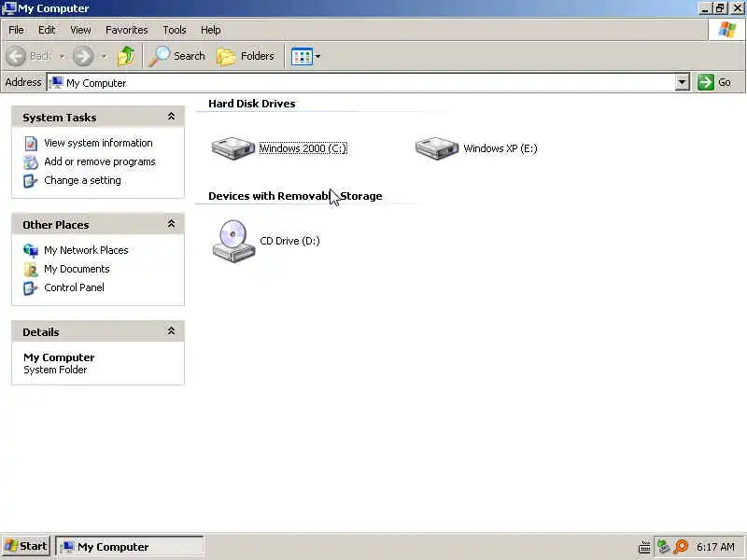Viewport: 747px width, 560px height.
Task: Click the Devices with Removable Storage header
Action: tap(295, 196)
